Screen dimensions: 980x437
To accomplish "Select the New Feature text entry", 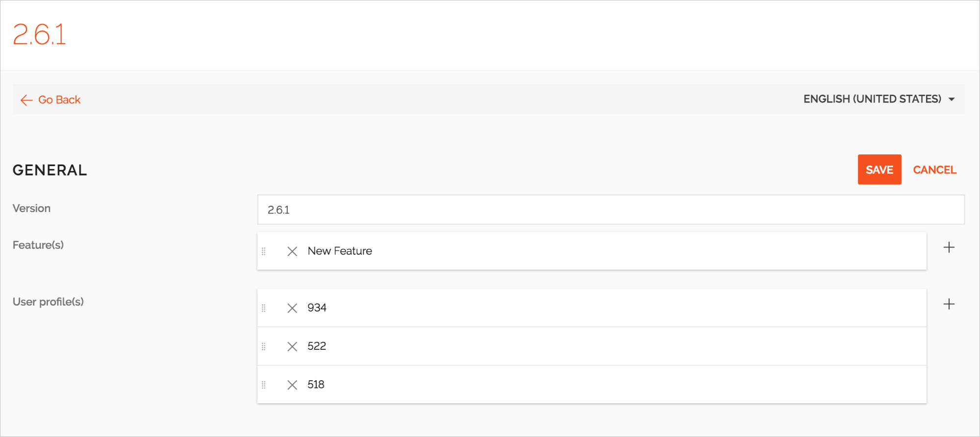I will coord(339,251).
